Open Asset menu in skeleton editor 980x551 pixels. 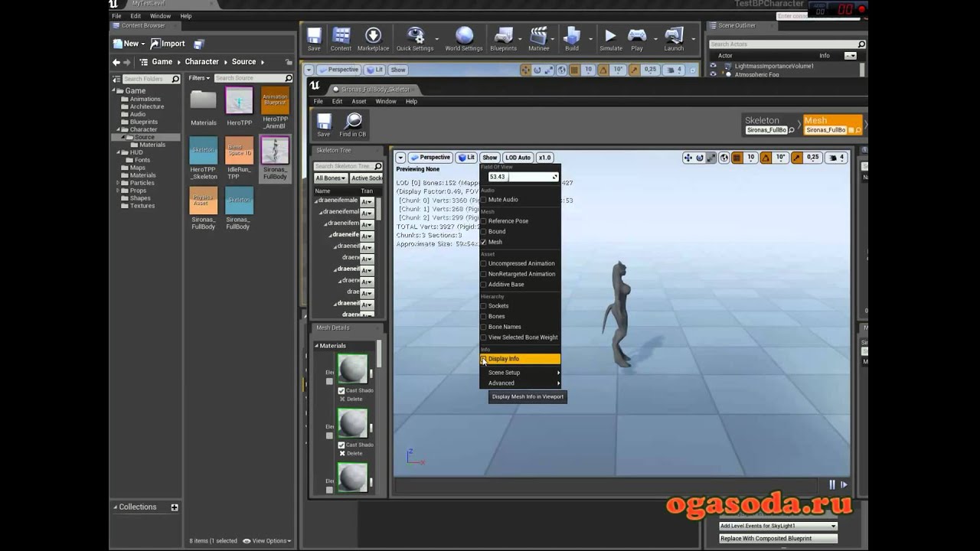coord(358,102)
